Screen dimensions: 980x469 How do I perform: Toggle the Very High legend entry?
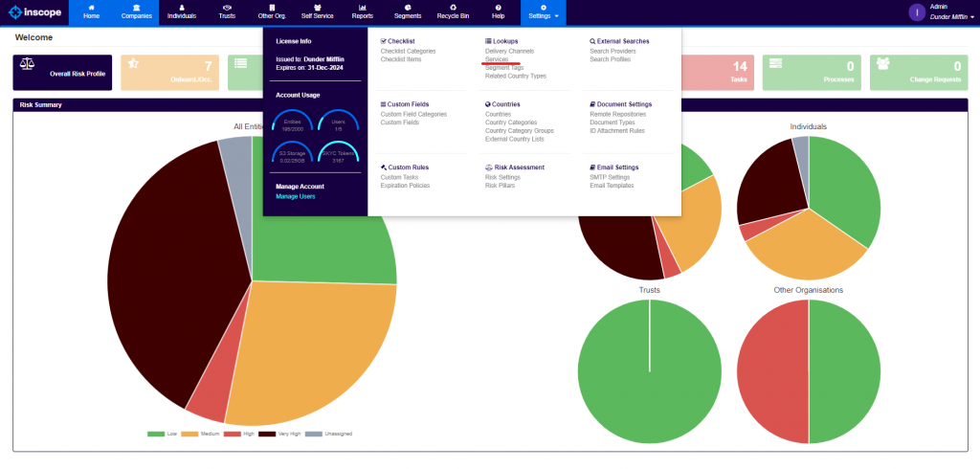tap(279, 434)
